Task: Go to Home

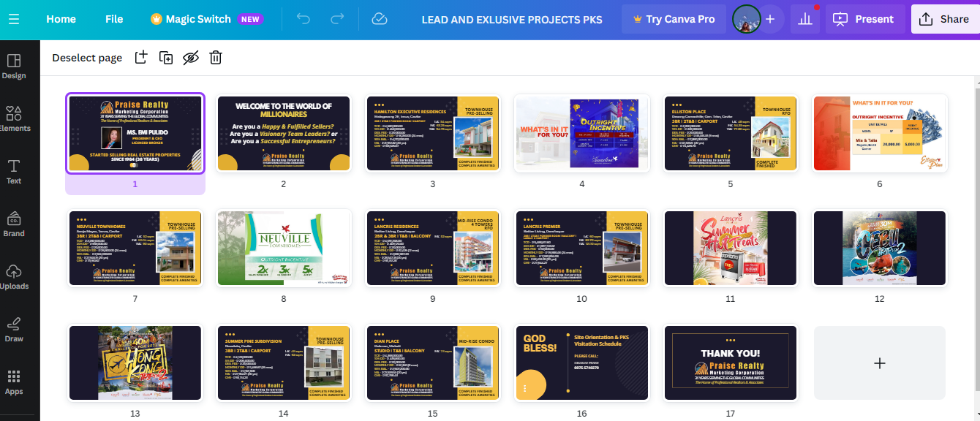Action: tap(61, 19)
